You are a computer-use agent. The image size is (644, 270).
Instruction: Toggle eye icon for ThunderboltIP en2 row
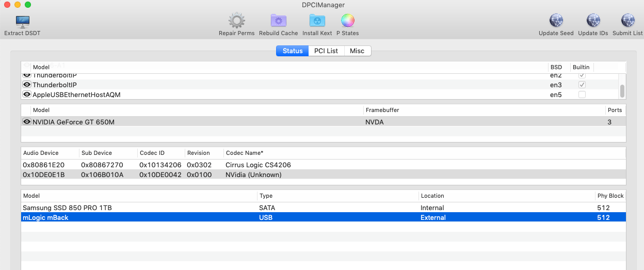[27, 75]
